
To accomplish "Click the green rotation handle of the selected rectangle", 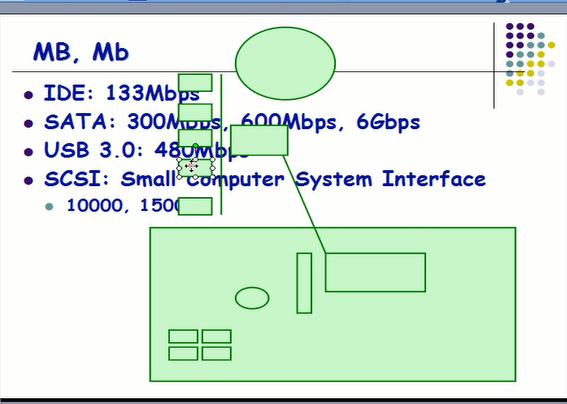I will click(196, 146).
